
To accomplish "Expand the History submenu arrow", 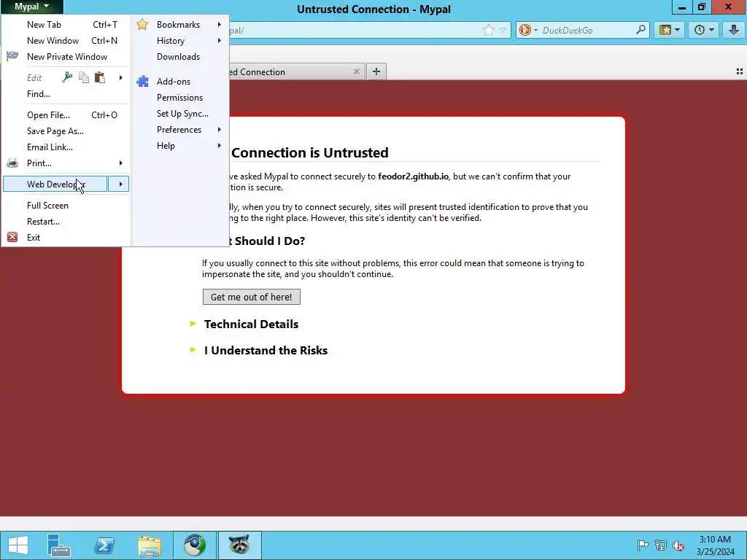I will tap(219, 41).
